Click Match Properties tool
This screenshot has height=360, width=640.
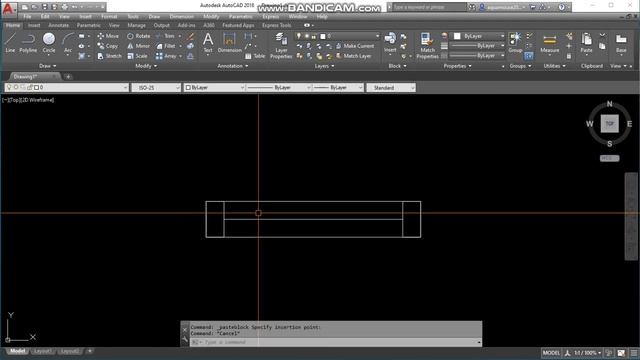click(x=427, y=46)
